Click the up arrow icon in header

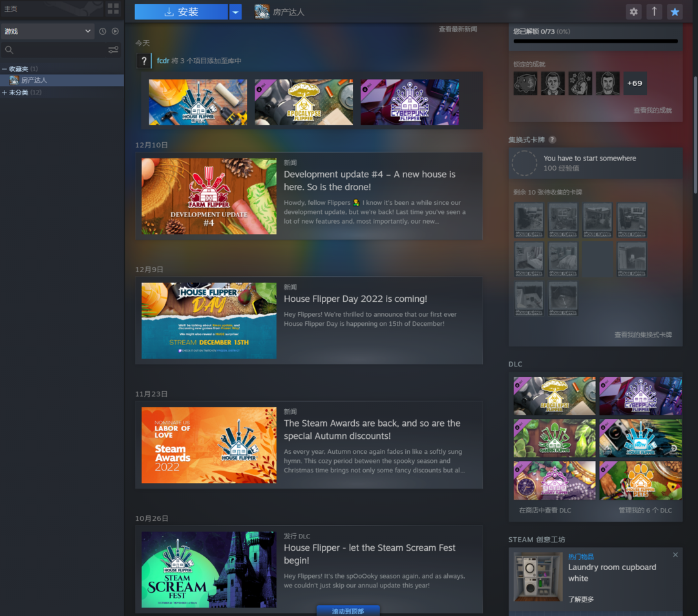(x=654, y=12)
